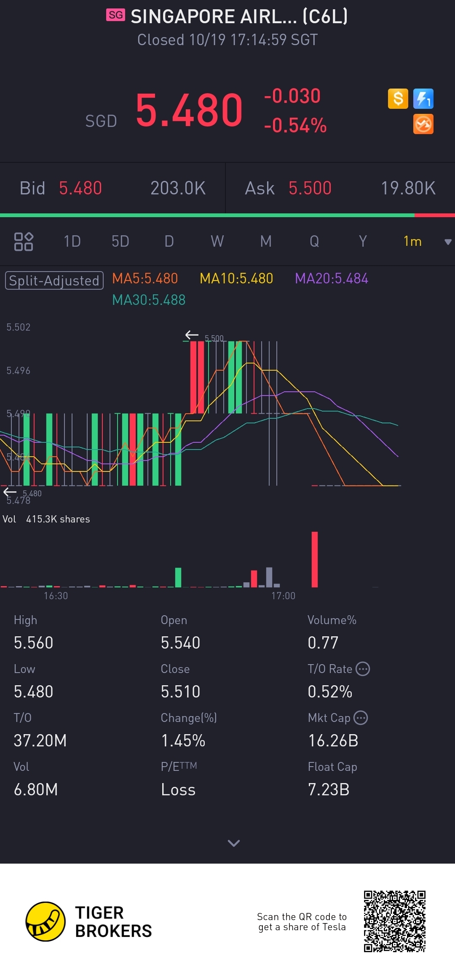Select the W weekly chart tab
The height and width of the screenshot is (980, 455).
tap(217, 242)
